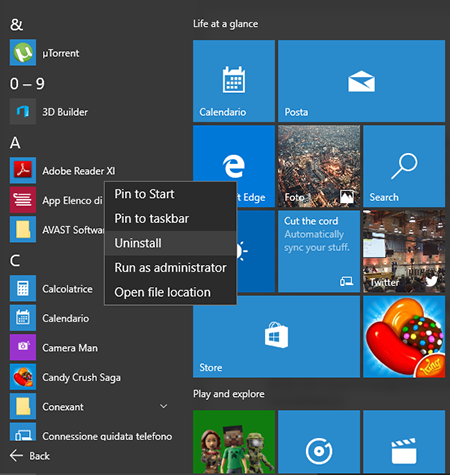
Task: Click the µTorrent label
Action: click(x=61, y=53)
